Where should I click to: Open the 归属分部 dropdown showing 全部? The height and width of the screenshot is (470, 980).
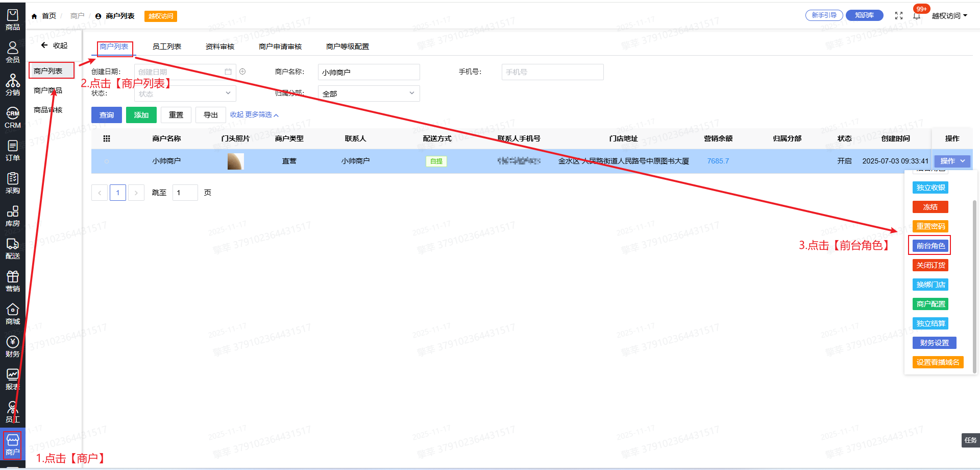point(369,93)
